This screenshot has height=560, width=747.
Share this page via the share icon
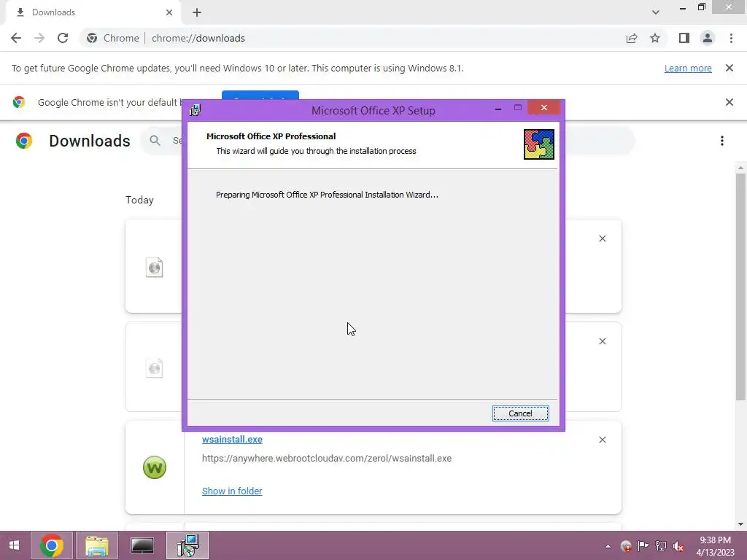(x=632, y=38)
